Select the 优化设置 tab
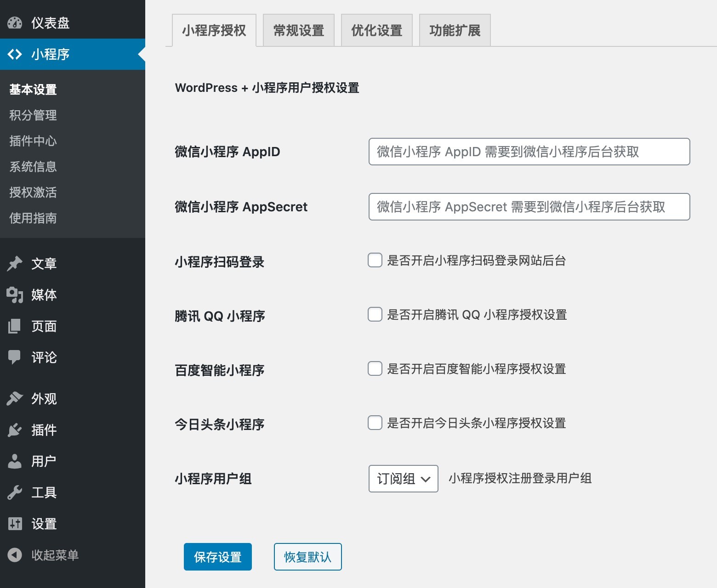Screen dimensions: 717x588 tap(377, 30)
